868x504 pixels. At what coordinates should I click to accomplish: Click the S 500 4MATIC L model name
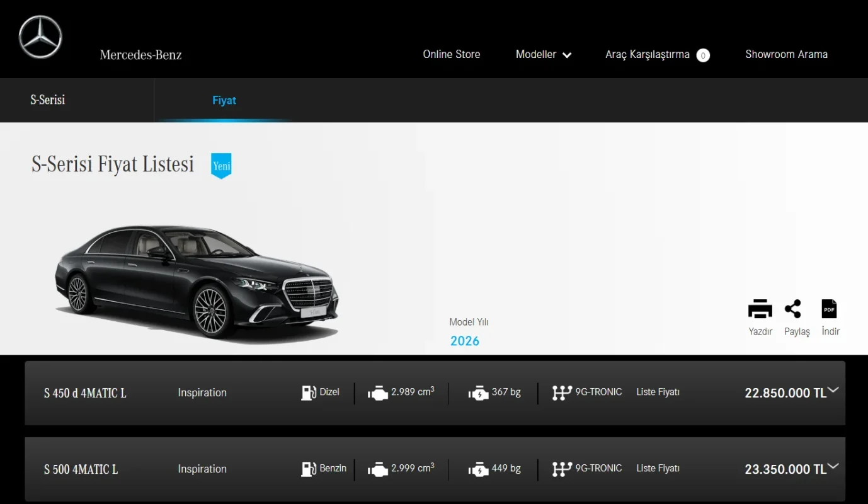point(81,469)
